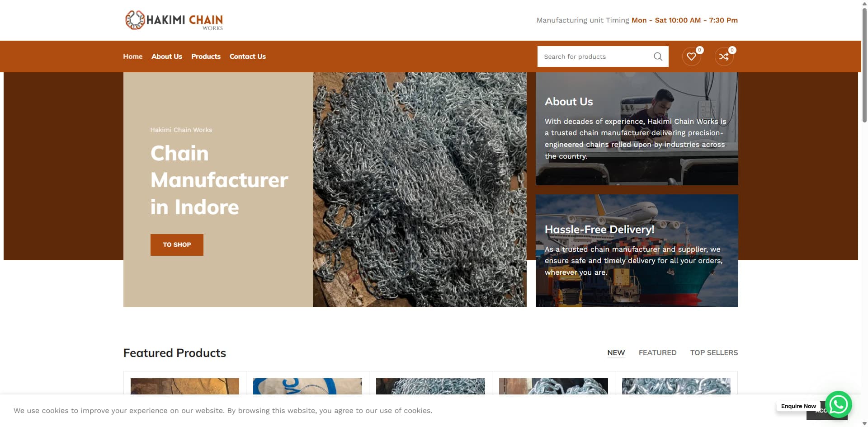Switch to FEATURED products tab
Viewport: 868px width, 427px height.
[x=657, y=353]
